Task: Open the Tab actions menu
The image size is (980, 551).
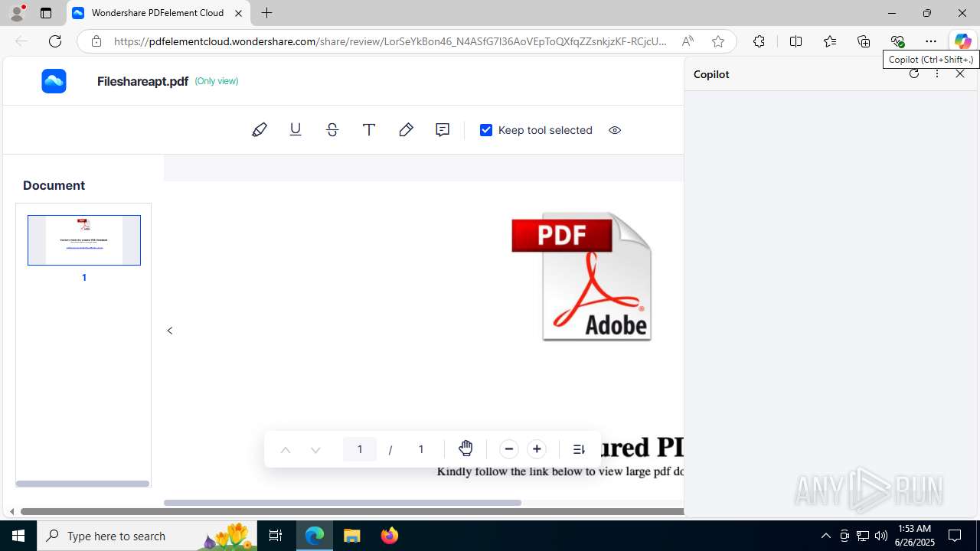Action: 46,13
